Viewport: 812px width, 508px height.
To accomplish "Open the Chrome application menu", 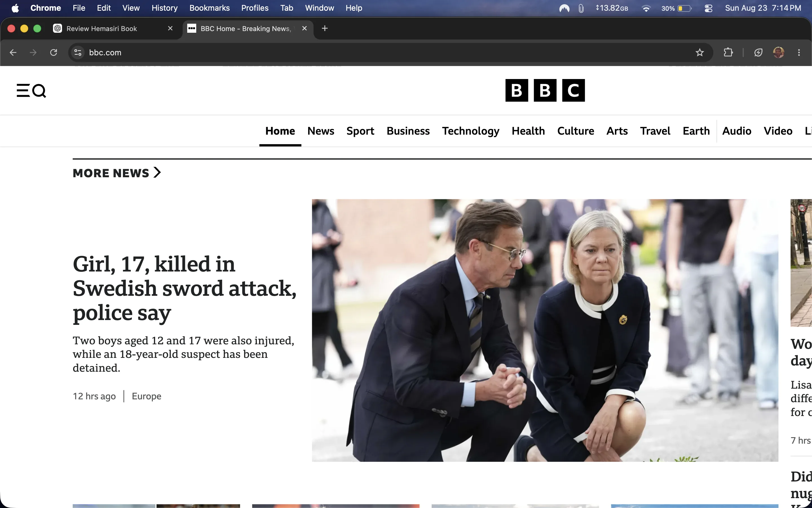I will click(46, 8).
